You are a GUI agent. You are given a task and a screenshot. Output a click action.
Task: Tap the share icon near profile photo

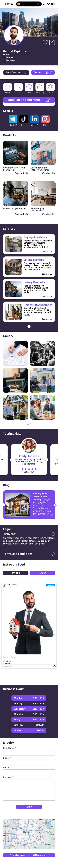tap(52, 43)
